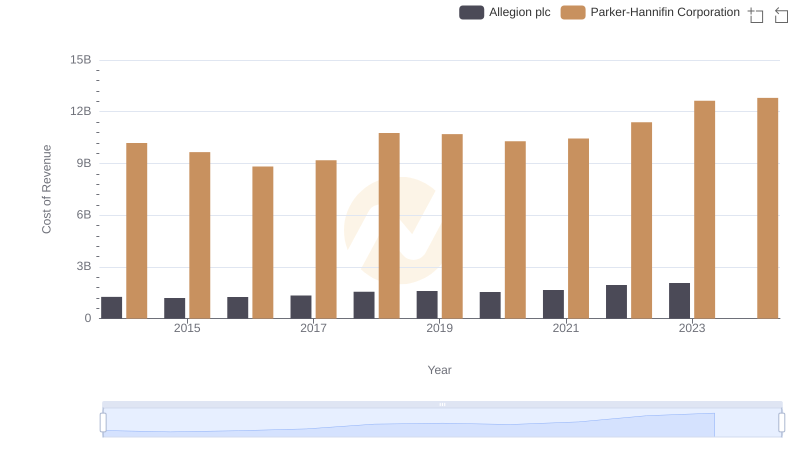The height and width of the screenshot is (461, 800).
Task: Click the Parker-Hannifin bar for 2023
Action: 705,210
